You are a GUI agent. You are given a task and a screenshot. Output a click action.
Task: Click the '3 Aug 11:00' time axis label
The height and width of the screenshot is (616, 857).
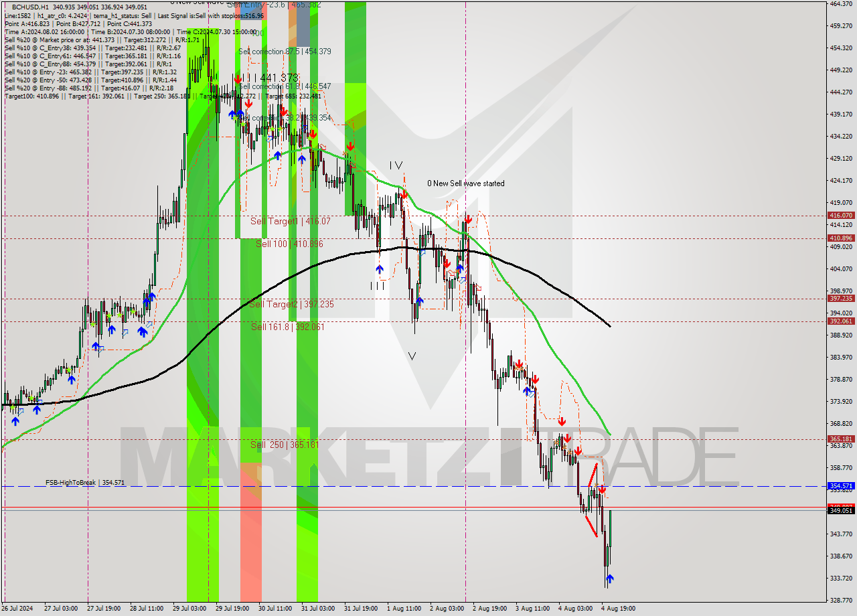pyautogui.click(x=532, y=609)
